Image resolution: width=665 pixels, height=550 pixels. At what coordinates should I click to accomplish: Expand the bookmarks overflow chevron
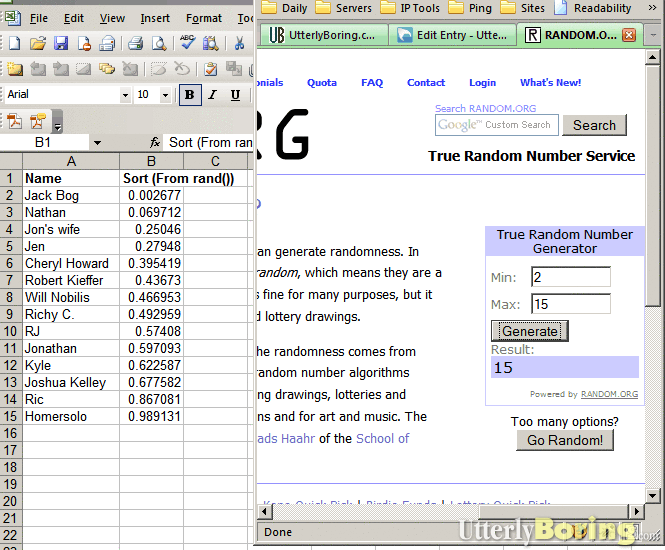coord(652,7)
